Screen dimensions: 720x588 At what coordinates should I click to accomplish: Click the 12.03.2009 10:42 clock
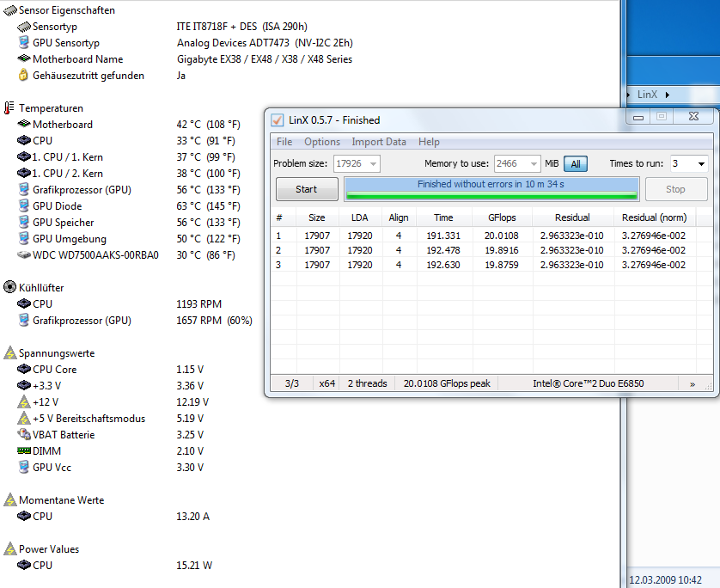click(665, 580)
